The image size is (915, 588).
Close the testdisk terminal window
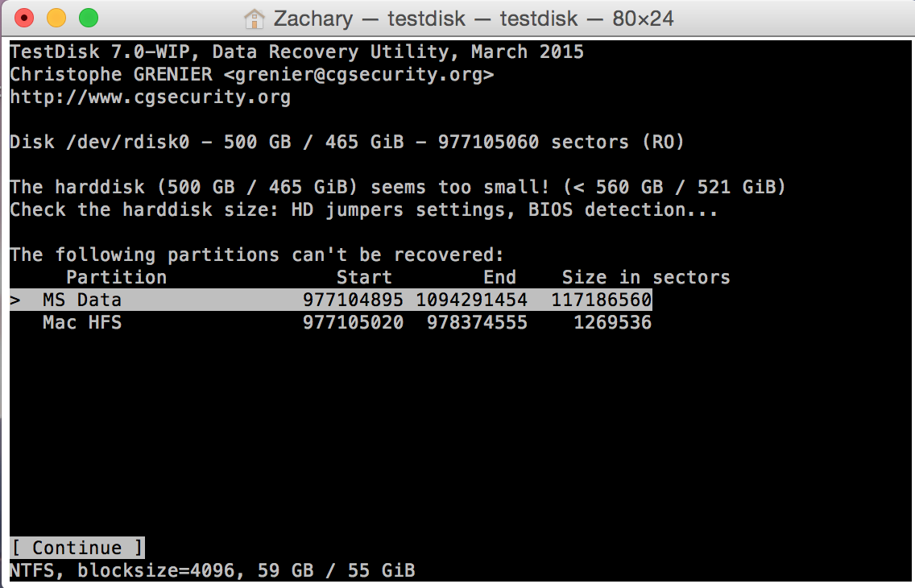[x=23, y=18]
